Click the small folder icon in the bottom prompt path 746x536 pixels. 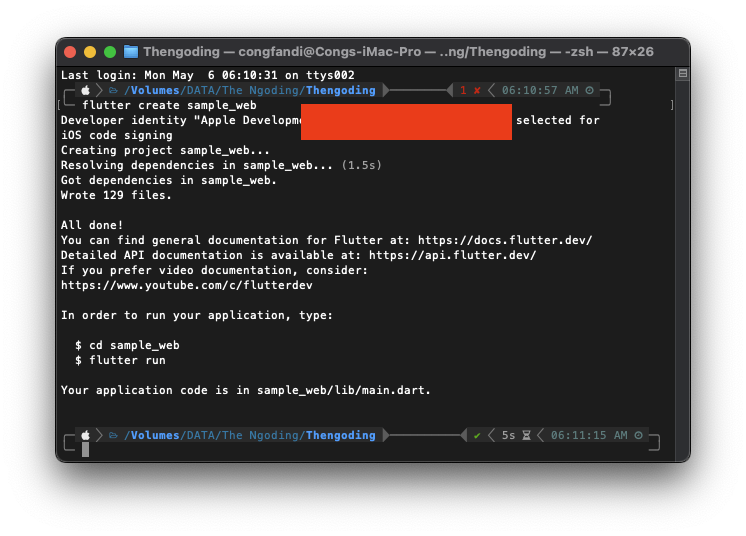pos(114,435)
